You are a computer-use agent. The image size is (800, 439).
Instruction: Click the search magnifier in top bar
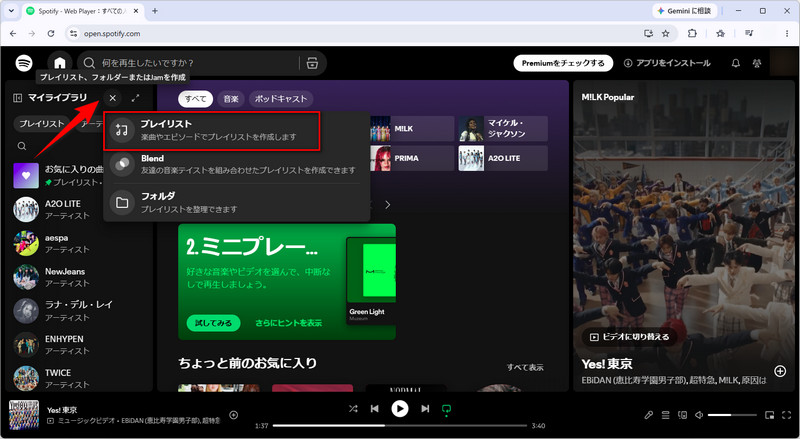(x=89, y=63)
